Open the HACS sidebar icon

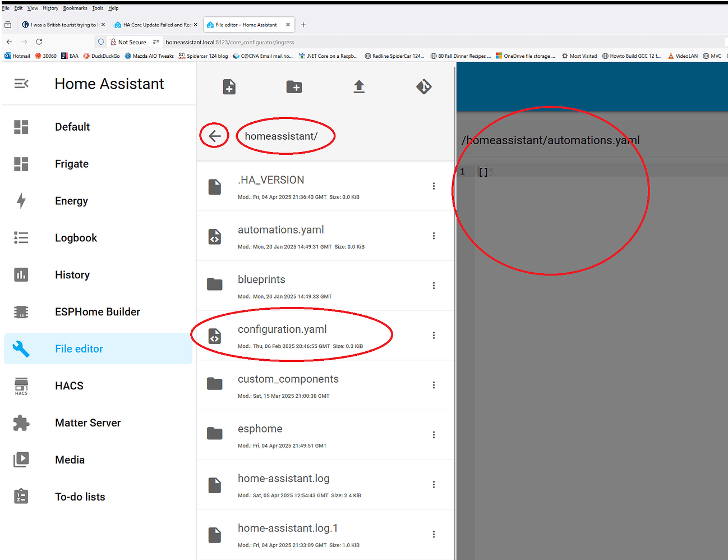coord(21,385)
